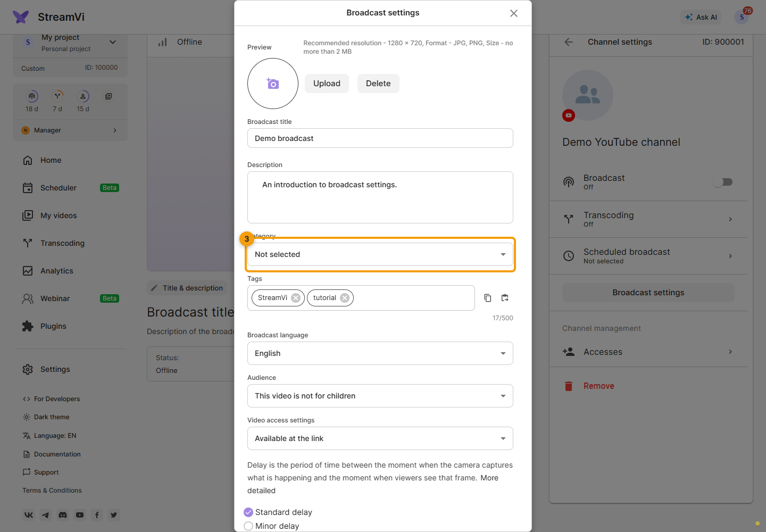This screenshot has height=532, width=766.
Task: Open the Audience dropdown
Action: tap(380, 396)
